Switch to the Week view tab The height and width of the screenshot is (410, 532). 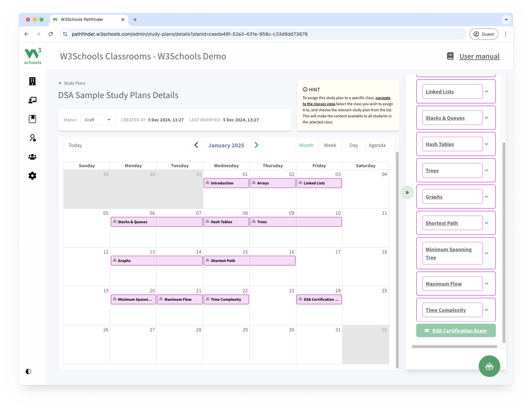(x=330, y=145)
